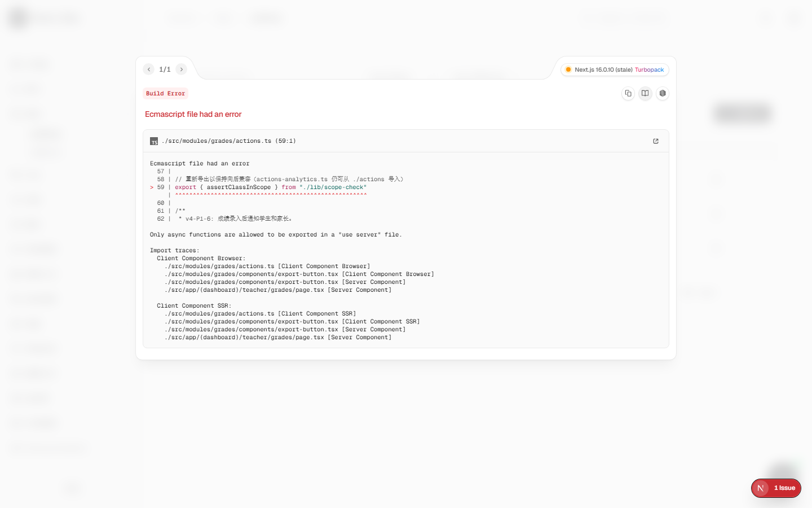
Task: Click the TS file type icon
Action: (154, 141)
